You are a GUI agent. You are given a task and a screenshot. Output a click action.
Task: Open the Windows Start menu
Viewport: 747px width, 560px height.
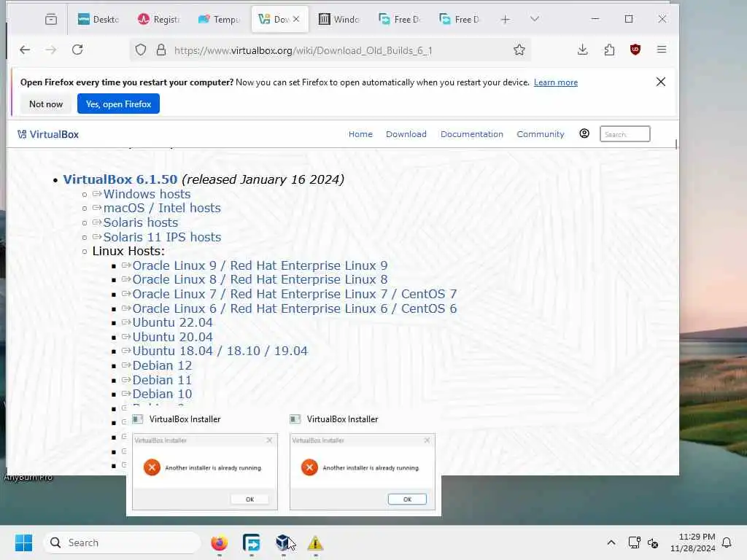[23, 542]
